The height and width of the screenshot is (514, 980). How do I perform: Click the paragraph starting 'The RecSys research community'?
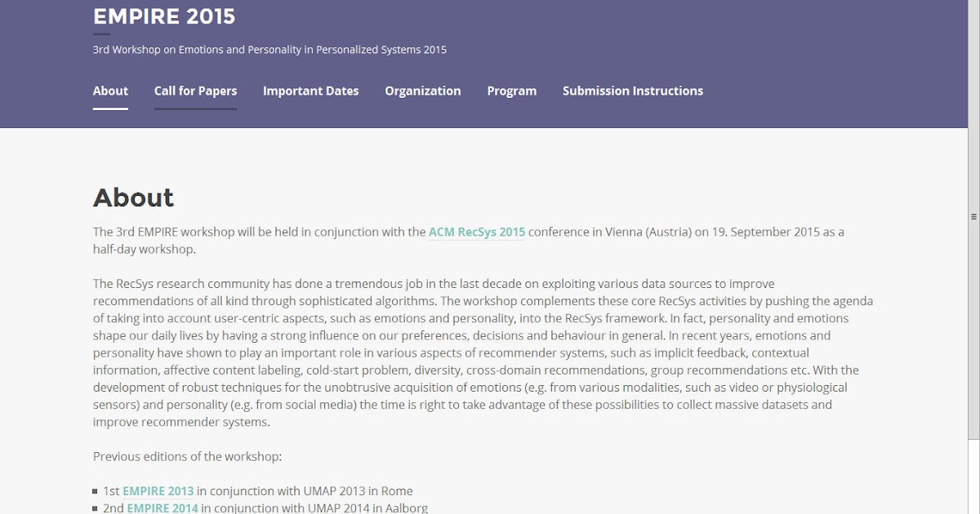pyautogui.click(x=482, y=352)
